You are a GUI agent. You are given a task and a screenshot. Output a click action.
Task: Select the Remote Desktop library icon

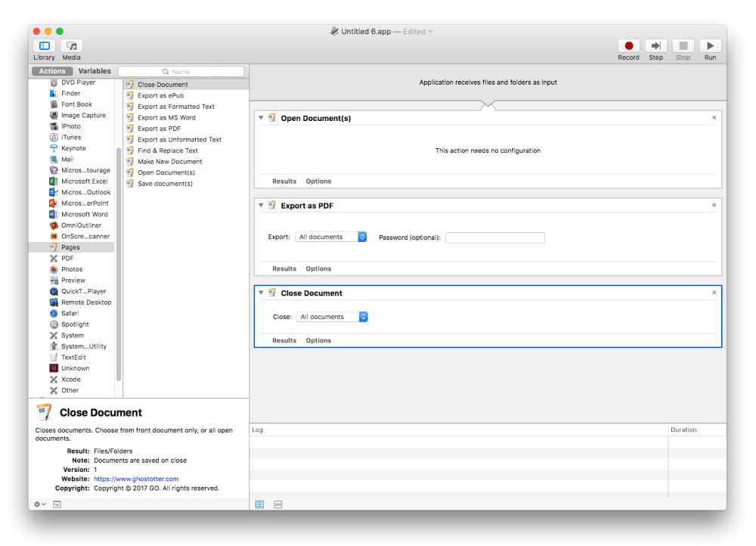(x=54, y=302)
